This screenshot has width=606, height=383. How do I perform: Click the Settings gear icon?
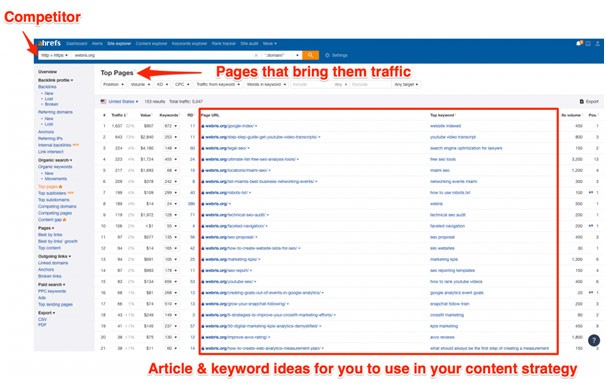click(x=327, y=55)
